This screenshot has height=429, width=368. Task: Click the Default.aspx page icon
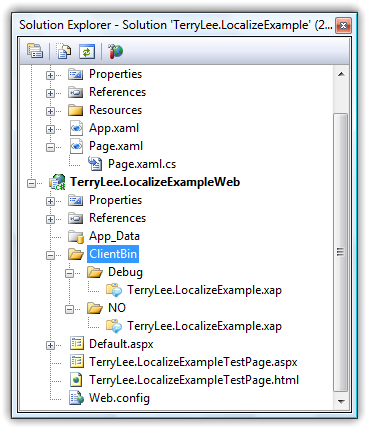click(77, 344)
